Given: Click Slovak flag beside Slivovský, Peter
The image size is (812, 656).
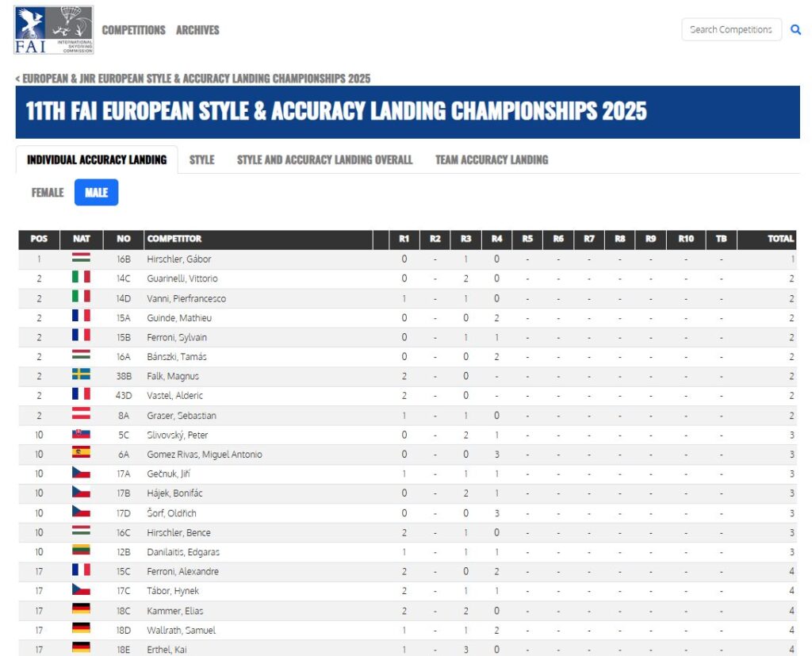Looking at the screenshot, I should click(x=81, y=435).
